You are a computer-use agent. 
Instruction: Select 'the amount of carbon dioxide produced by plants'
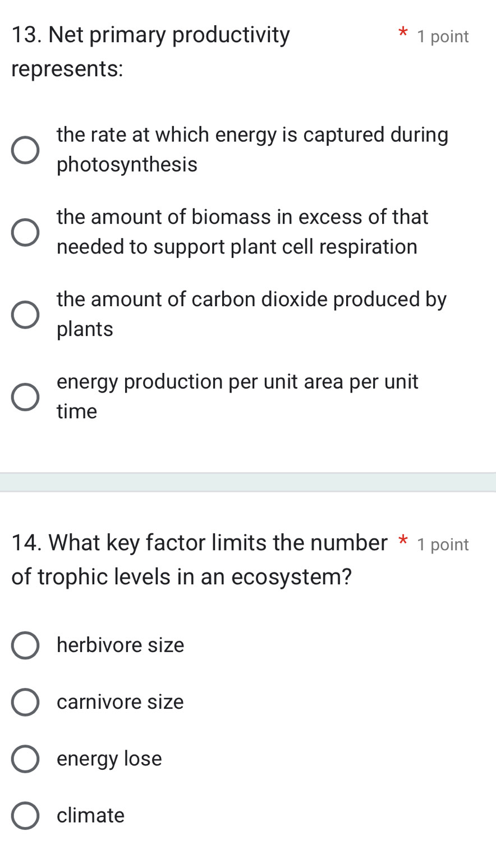pos(25,314)
